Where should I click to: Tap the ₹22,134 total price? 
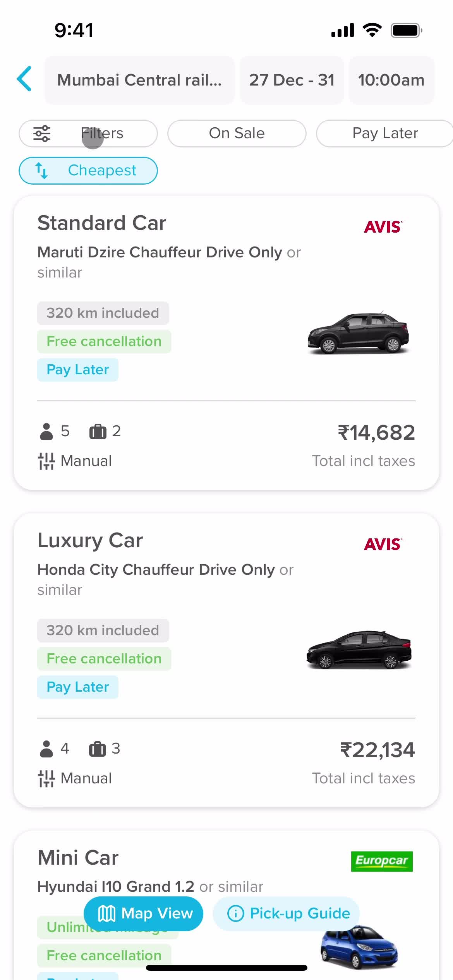pyautogui.click(x=377, y=750)
